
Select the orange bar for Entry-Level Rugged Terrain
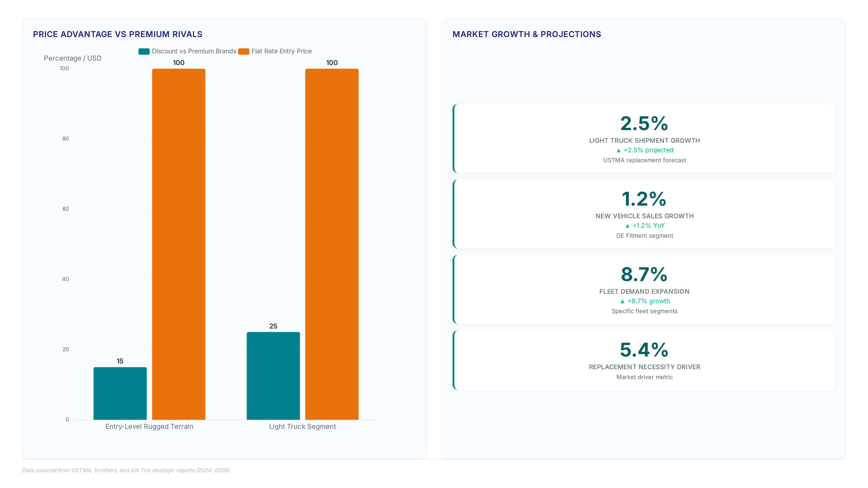pos(179,244)
